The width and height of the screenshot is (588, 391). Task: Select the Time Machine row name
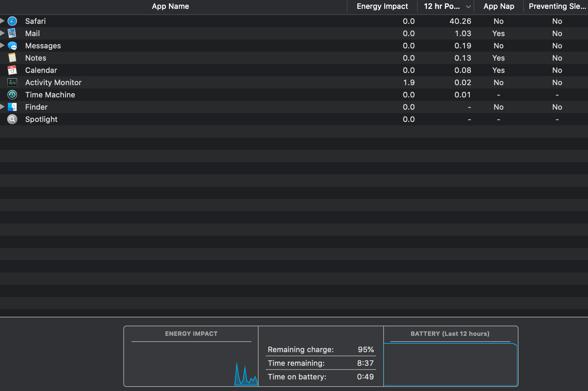(x=50, y=95)
